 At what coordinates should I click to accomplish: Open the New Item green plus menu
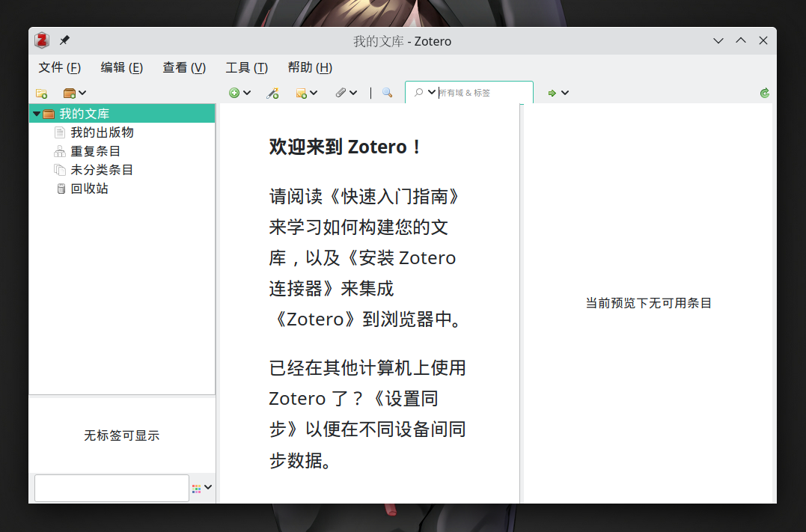(x=239, y=93)
